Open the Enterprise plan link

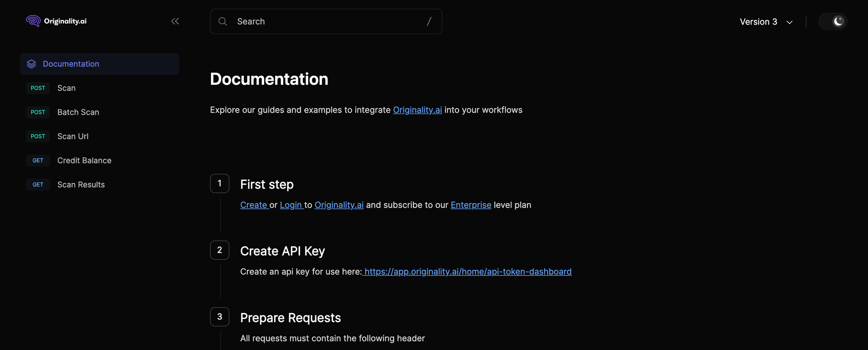(x=471, y=205)
